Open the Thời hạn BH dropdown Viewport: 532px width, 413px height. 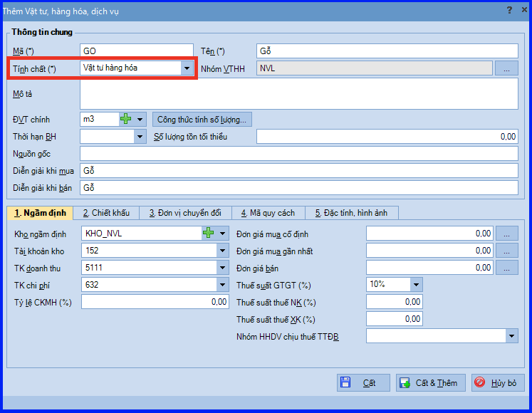click(140, 137)
